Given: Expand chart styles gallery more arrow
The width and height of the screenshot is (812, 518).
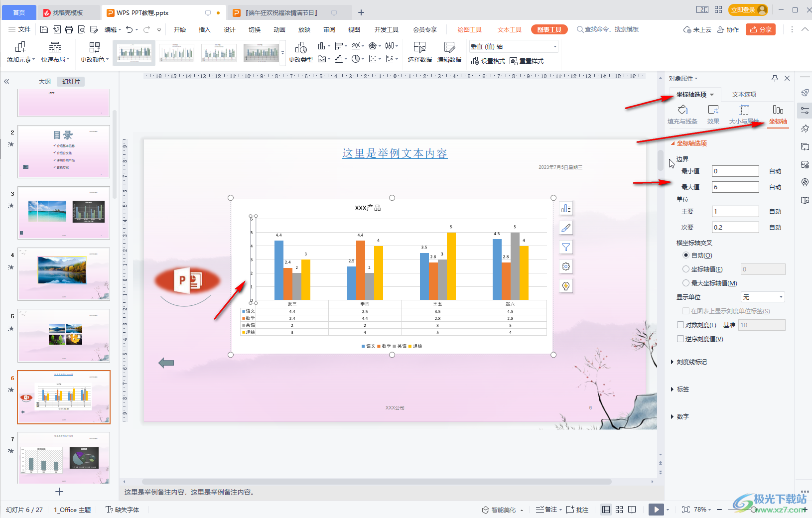Looking at the screenshot, I should tap(283, 53).
